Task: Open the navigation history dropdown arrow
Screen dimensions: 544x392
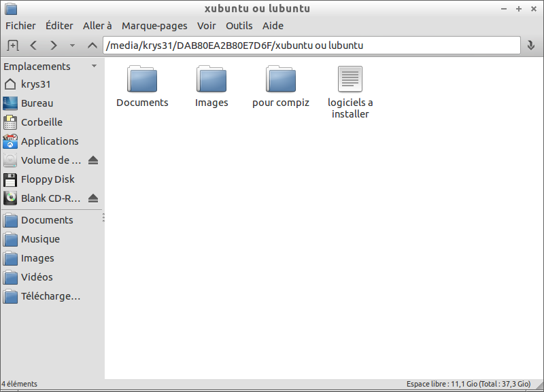Action: 72,46
